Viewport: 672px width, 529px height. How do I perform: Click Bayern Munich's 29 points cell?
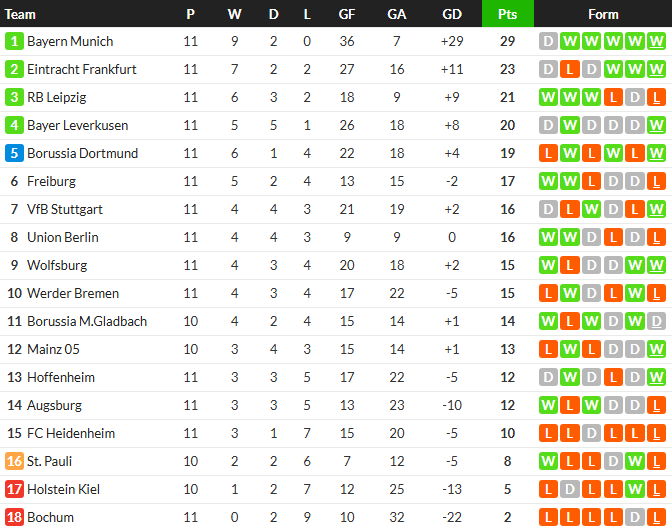point(507,41)
